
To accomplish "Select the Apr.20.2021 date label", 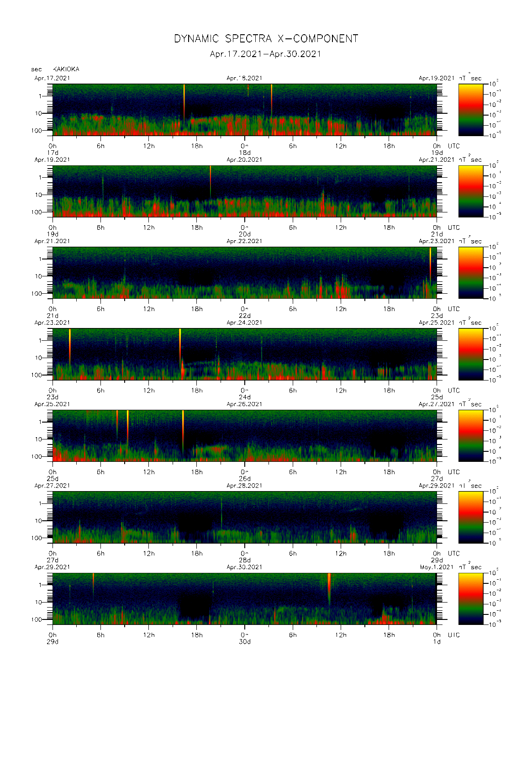I will click(x=244, y=159).
